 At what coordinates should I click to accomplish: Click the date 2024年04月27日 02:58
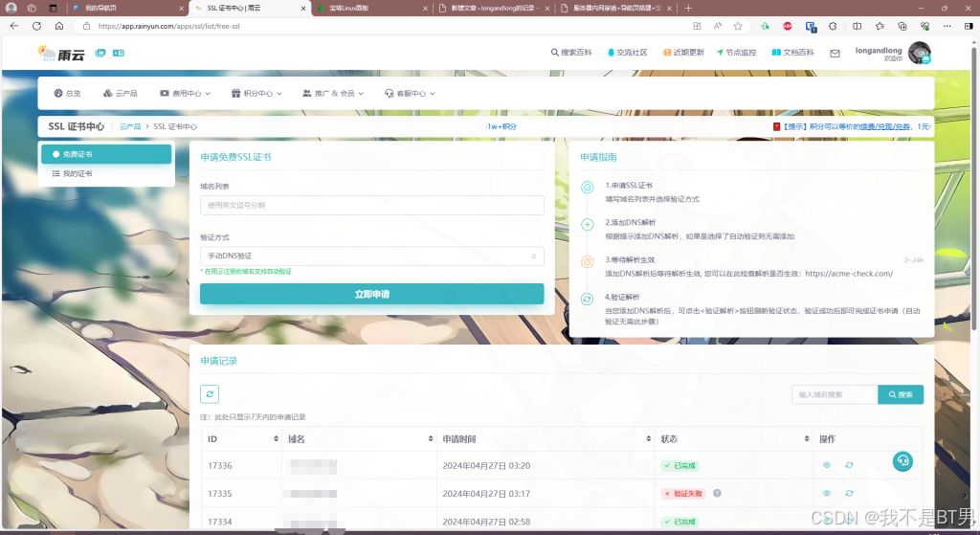tap(486, 522)
